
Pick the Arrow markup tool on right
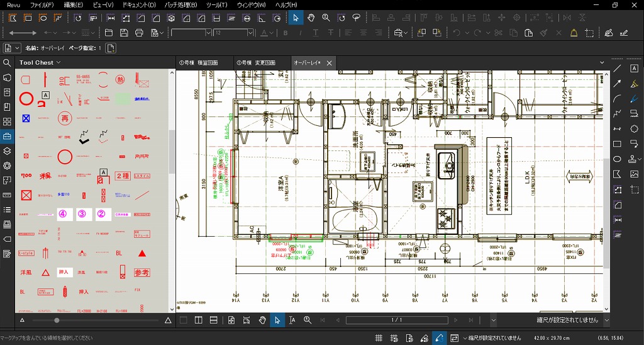pos(618,83)
